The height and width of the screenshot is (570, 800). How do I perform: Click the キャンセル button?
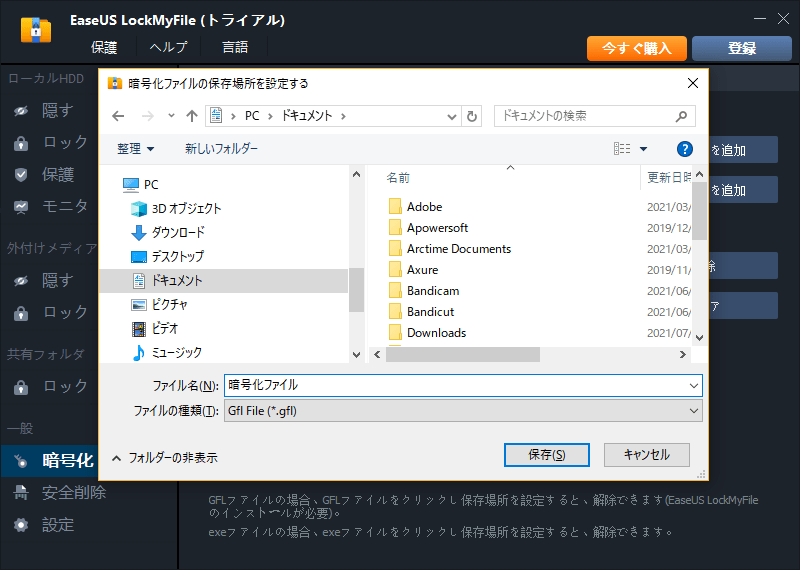pyautogui.click(x=646, y=455)
